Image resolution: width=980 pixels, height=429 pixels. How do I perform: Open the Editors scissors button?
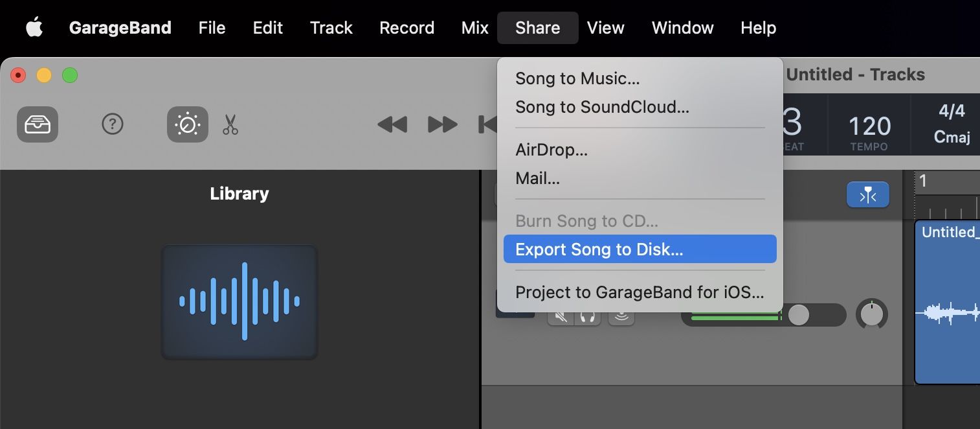point(230,124)
